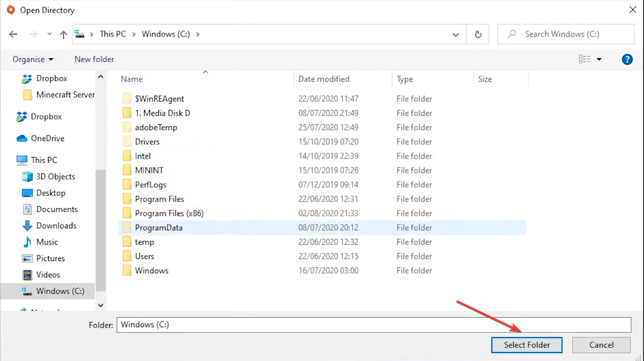Open Music in the navigation pane
This screenshot has height=361, width=644.
[x=47, y=242]
